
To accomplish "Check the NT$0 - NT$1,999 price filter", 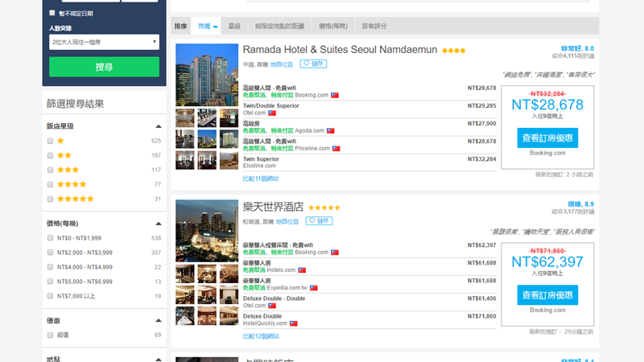I will tap(50, 238).
